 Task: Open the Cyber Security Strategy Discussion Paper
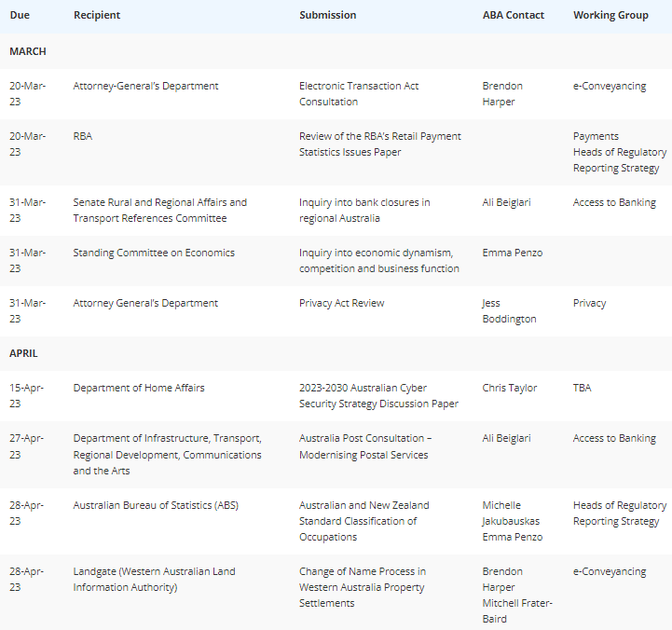click(378, 396)
